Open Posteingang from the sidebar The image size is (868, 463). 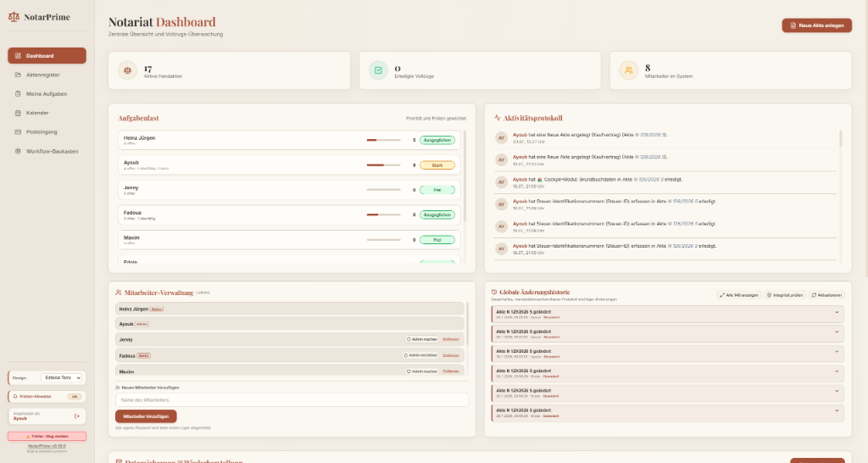coord(47,132)
